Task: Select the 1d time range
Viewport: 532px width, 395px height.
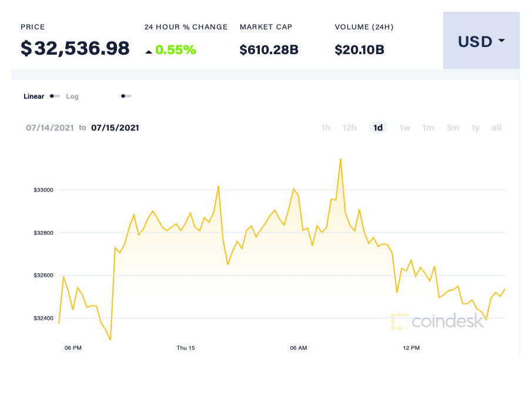Action: (378, 128)
